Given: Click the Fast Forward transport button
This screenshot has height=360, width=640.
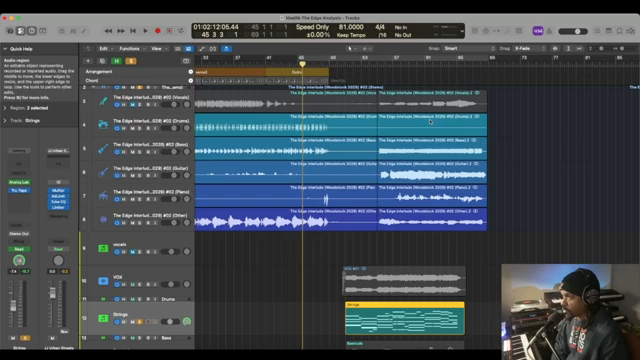Looking at the screenshot, I should (x=121, y=31).
